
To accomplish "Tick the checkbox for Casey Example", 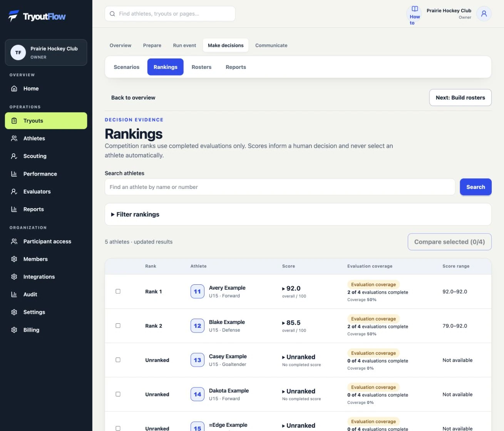I will click(118, 360).
